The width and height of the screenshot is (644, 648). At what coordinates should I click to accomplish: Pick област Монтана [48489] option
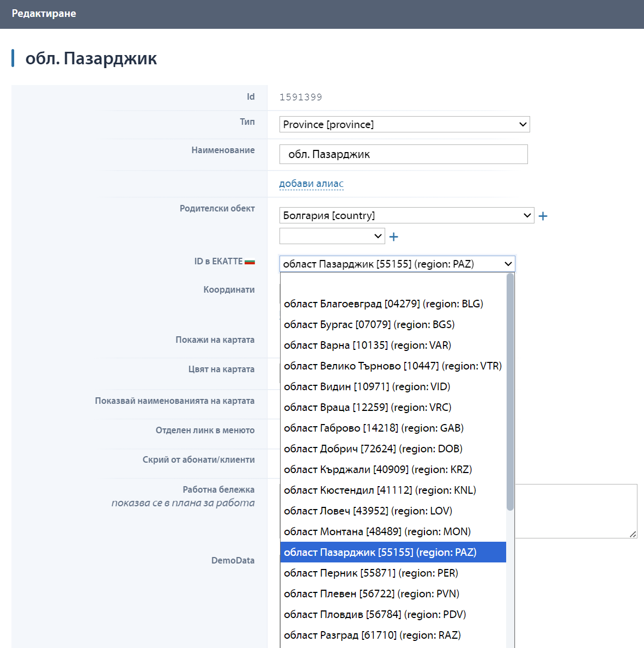[x=393, y=531]
